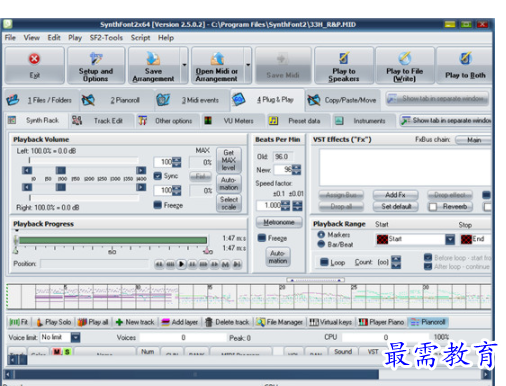The height and width of the screenshot is (386, 506).
Task: Toggle the Reverb checkbox
Action: [433, 207]
